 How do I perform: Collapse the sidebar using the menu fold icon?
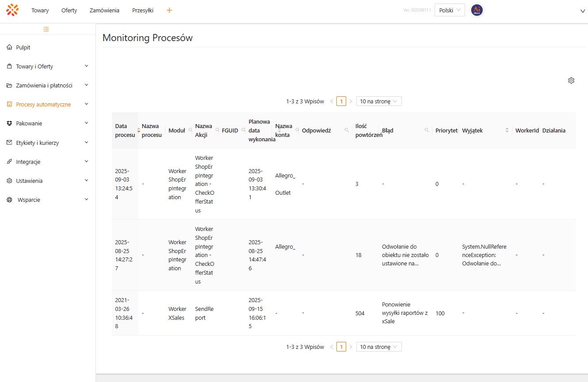point(46,29)
